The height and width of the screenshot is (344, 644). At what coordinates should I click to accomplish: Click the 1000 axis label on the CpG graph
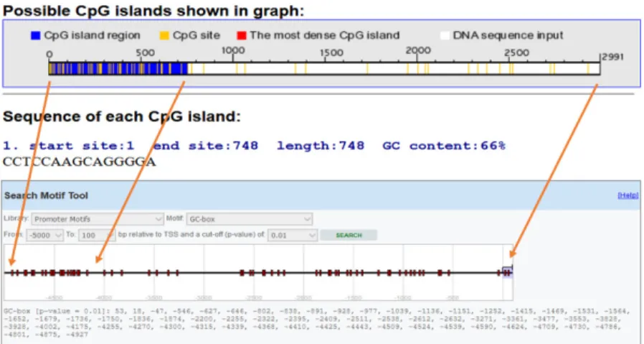click(233, 50)
